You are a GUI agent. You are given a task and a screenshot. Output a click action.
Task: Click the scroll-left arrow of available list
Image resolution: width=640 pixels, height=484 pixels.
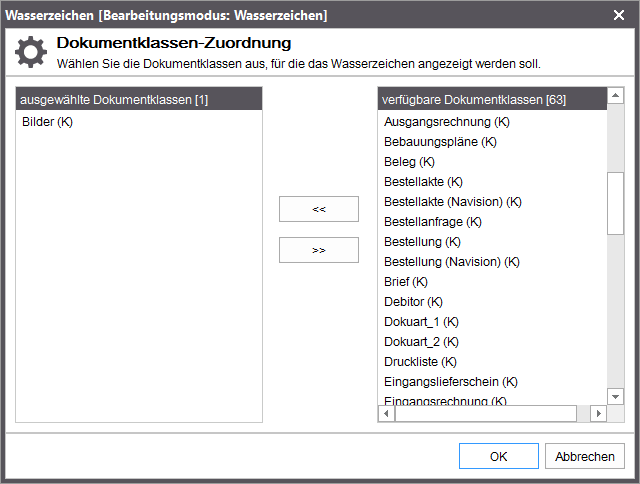(386, 413)
